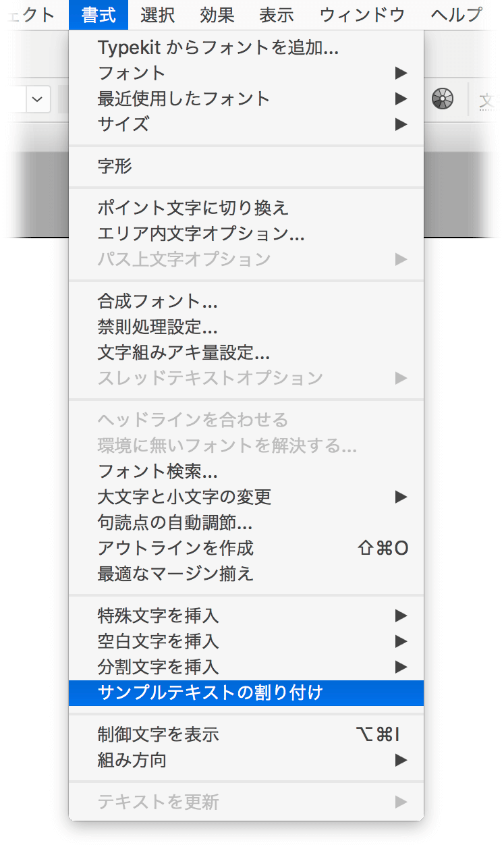Screen dimensions: 504x845
Task: Open the 選択 menu in menu bar
Action: [x=157, y=14]
